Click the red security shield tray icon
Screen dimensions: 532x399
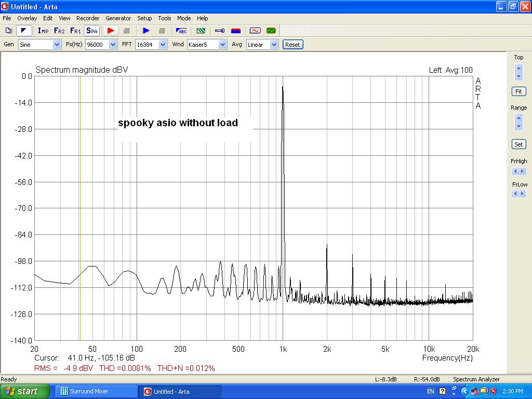click(x=494, y=392)
